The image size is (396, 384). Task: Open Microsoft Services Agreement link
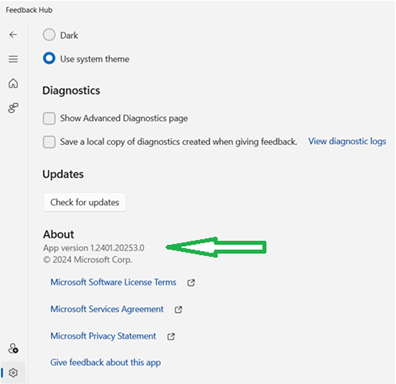pos(107,309)
